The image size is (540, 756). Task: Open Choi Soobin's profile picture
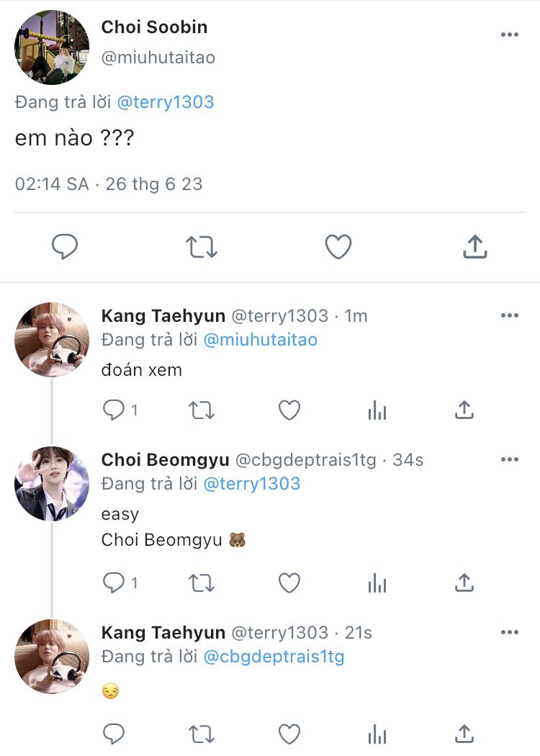pos(52,48)
